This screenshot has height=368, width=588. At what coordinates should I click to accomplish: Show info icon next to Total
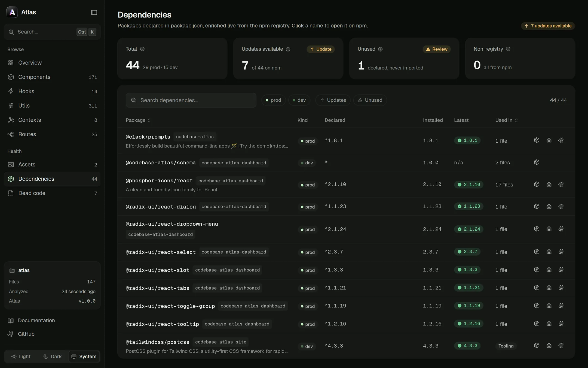point(142,49)
